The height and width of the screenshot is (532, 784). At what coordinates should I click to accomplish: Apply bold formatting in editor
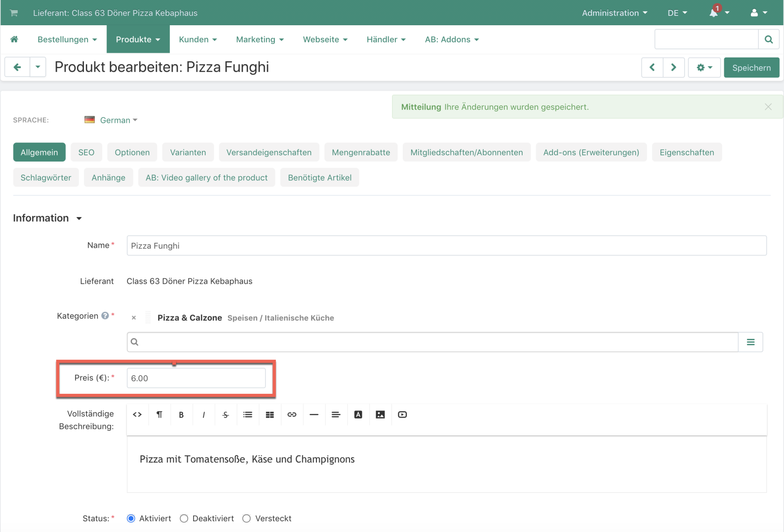tap(181, 414)
